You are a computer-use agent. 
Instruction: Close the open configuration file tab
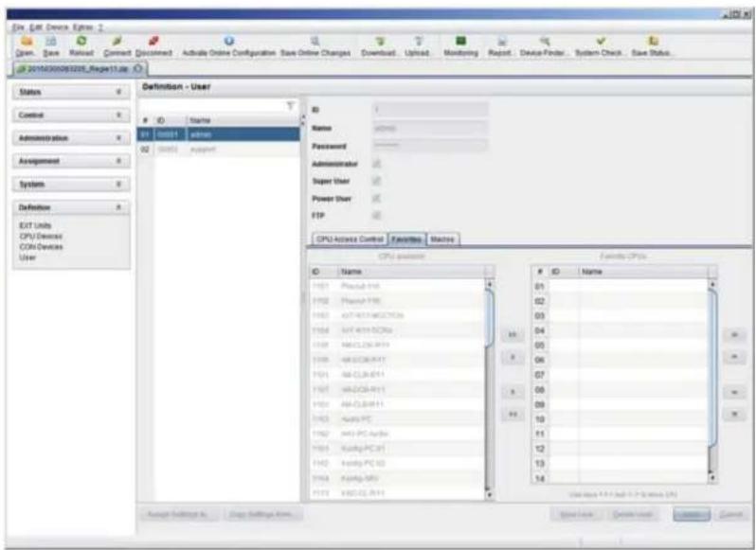click(137, 69)
